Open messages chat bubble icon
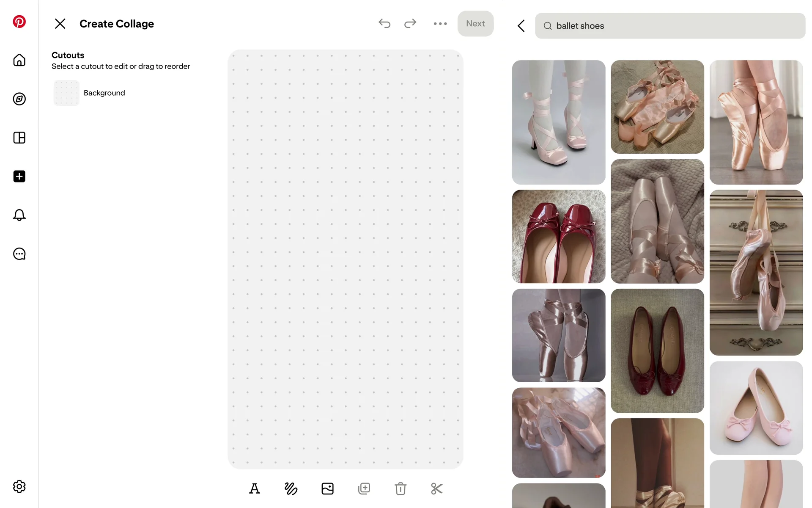 point(19,254)
